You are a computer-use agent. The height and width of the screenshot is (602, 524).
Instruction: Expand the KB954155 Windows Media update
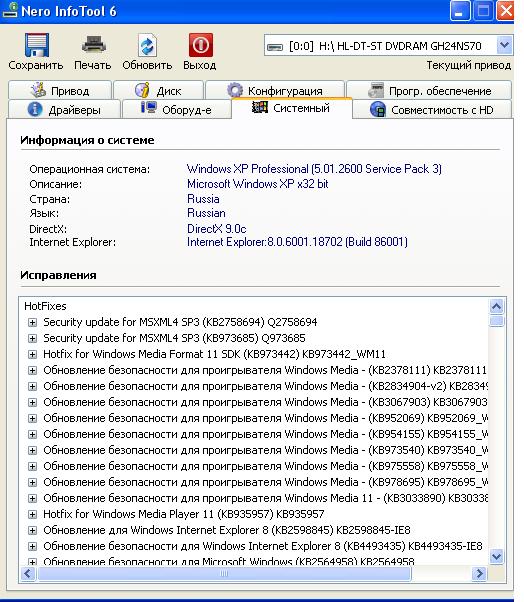pos(33,435)
